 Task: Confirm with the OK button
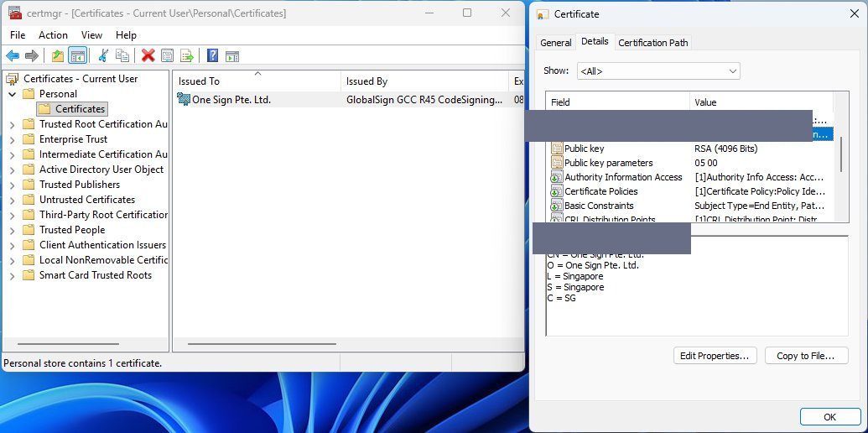click(x=829, y=417)
